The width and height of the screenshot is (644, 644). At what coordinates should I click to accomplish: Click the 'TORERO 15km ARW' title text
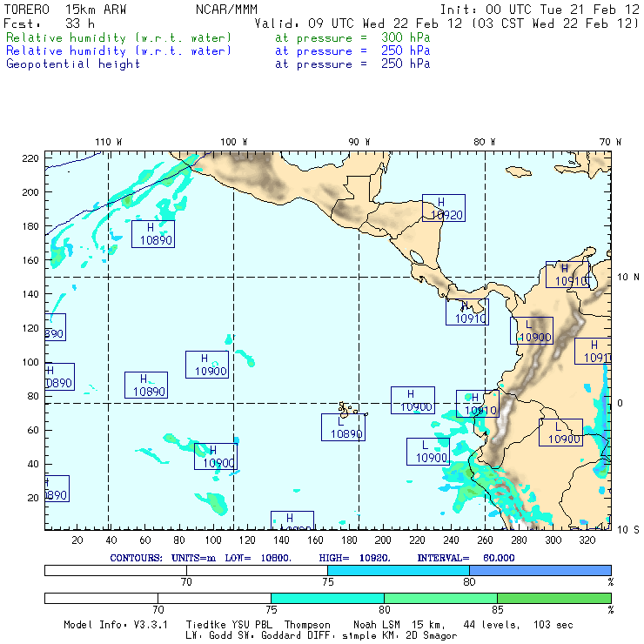[65, 10]
